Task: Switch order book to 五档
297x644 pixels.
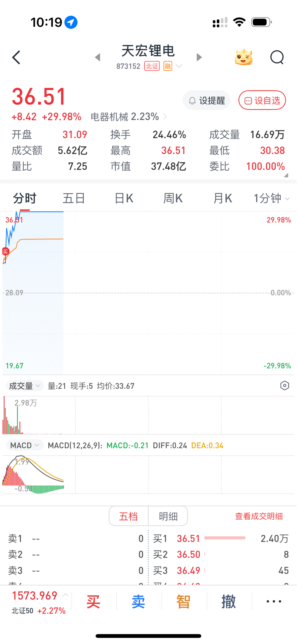Action: (x=129, y=516)
